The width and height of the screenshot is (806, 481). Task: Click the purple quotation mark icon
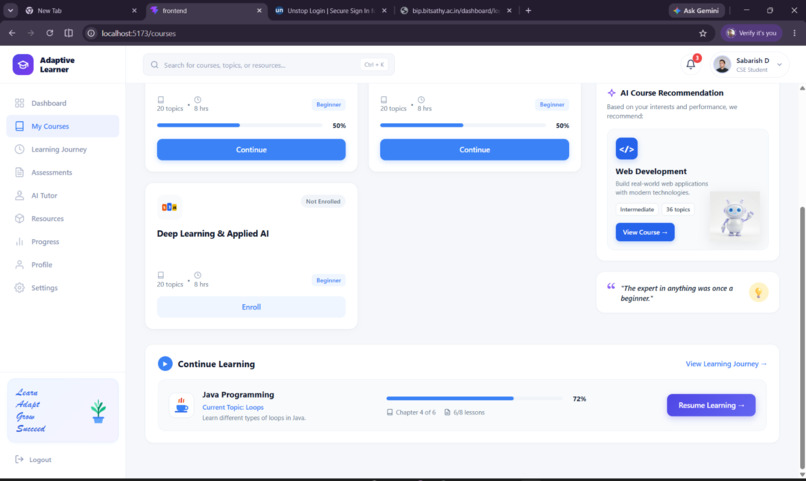coord(611,286)
